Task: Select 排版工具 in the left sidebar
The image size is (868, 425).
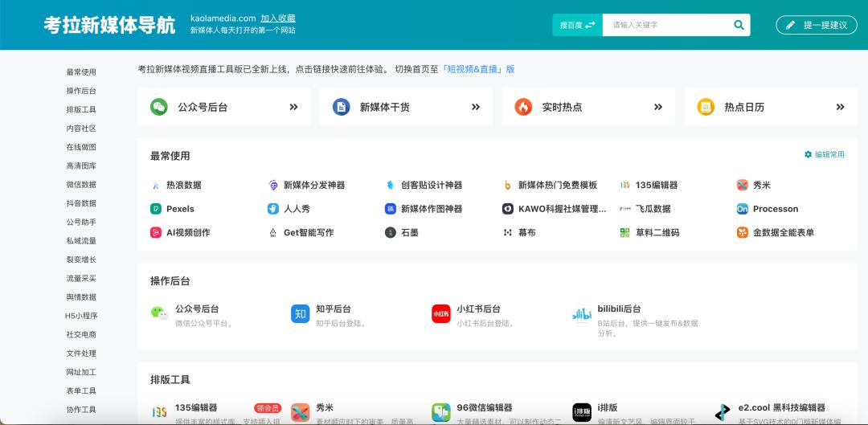Action: coord(81,109)
